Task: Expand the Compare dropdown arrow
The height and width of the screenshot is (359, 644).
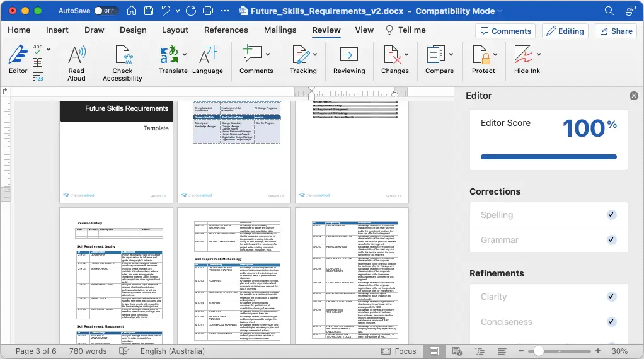Action: 451,54
